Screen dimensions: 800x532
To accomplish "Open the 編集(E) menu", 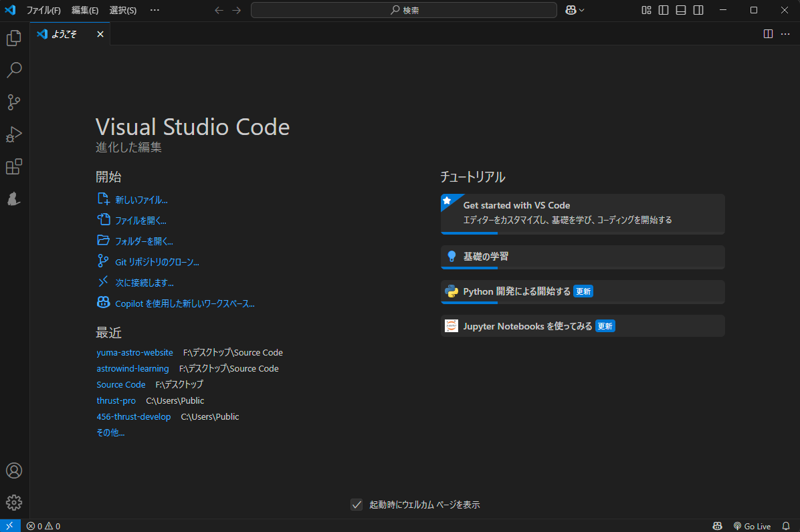I will click(x=85, y=10).
